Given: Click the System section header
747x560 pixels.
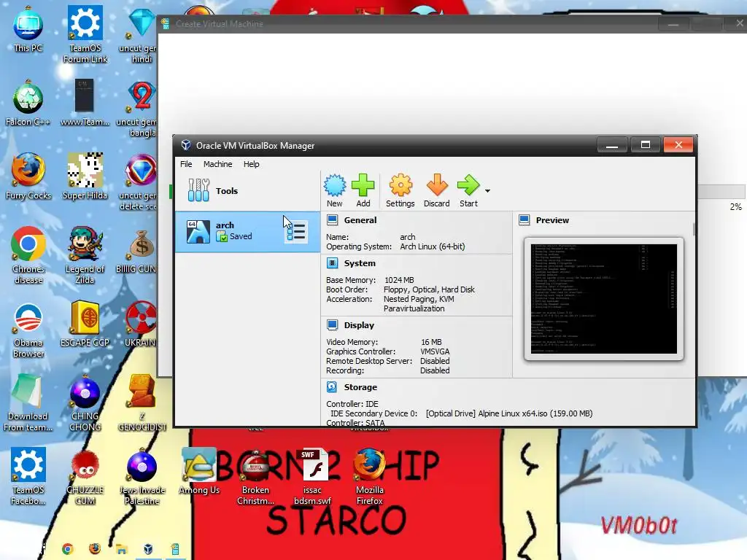Looking at the screenshot, I should coord(360,262).
